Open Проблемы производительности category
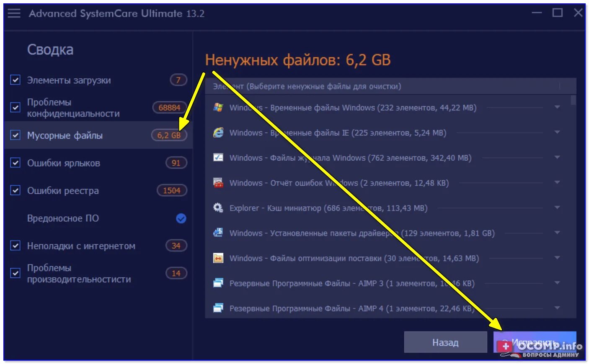Viewport: 589px width, 364px height. 79,274
